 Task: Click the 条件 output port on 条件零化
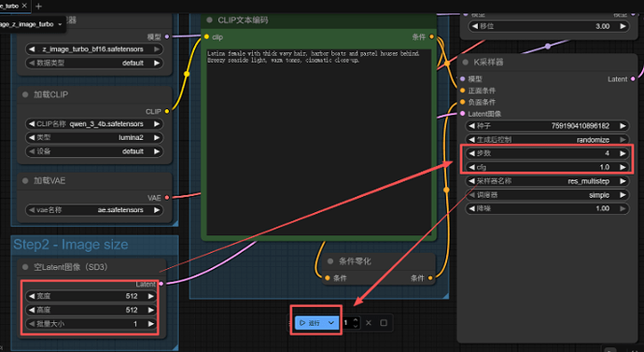click(x=430, y=278)
